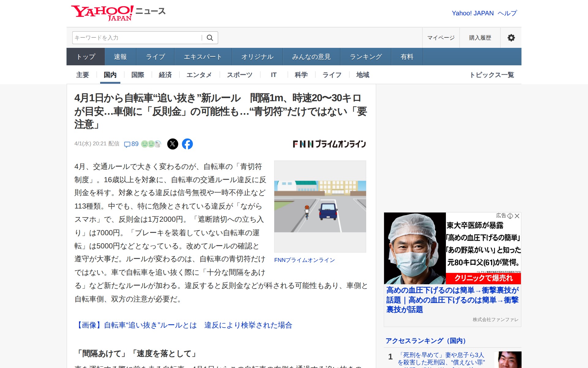Open the bicycle overtaking illustration thumbnail

320,206
